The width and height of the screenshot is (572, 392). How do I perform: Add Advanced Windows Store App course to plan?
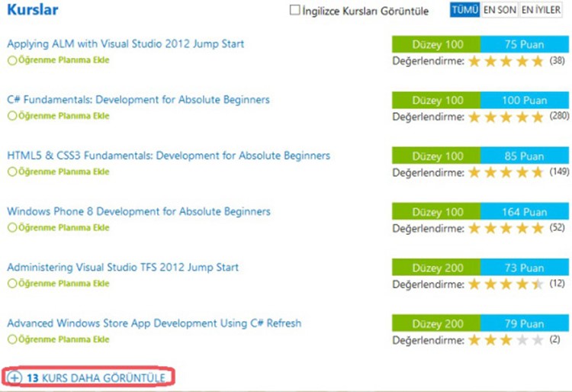[59, 339]
